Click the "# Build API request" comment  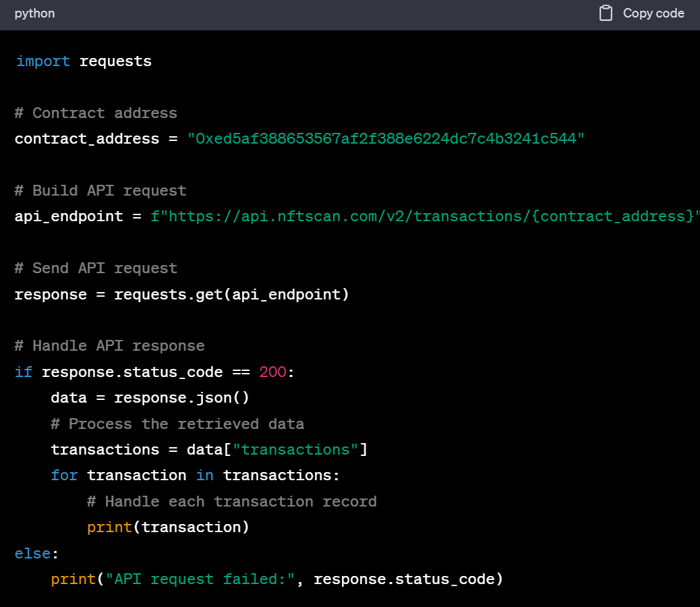(x=100, y=191)
